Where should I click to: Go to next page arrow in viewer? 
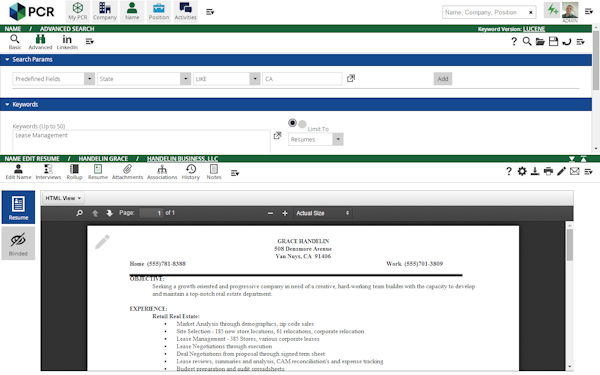click(x=109, y=213)
